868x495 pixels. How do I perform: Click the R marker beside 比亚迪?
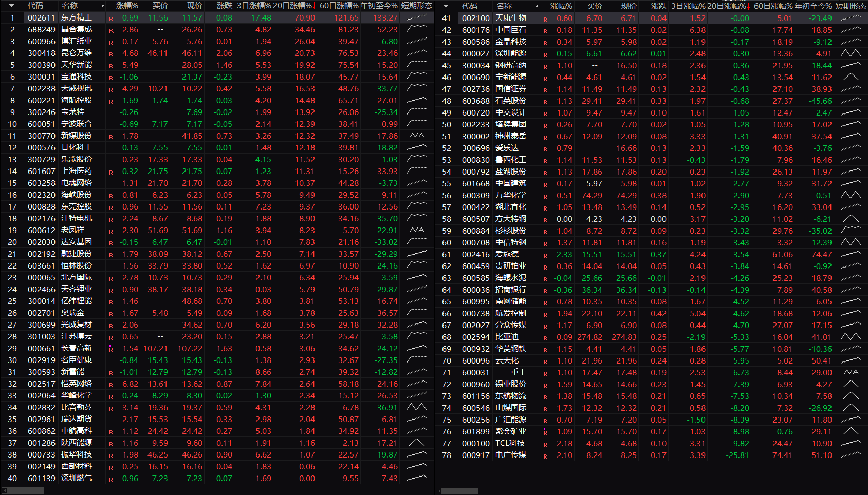[545, 338]
